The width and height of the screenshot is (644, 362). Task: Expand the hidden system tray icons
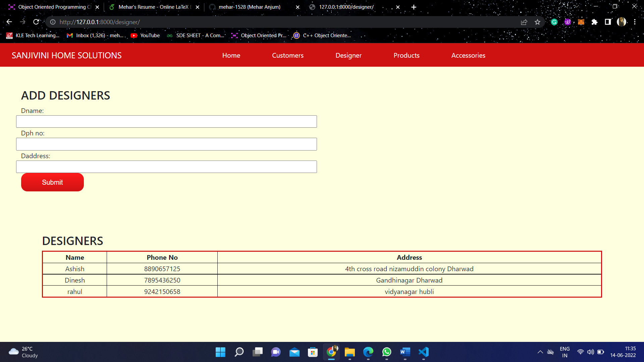540,352
